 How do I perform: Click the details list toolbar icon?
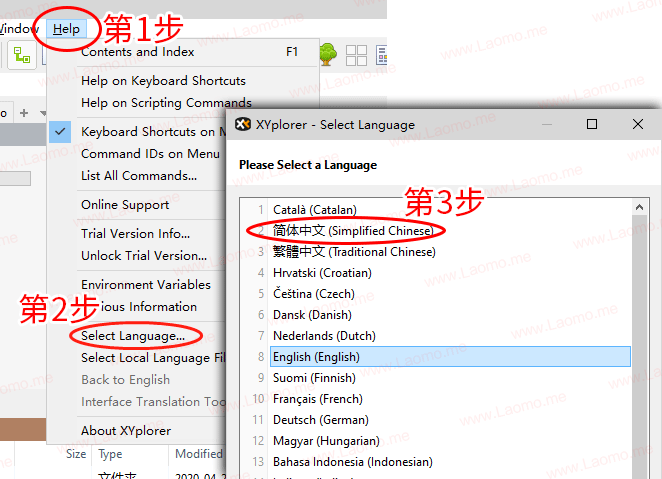[x=381, y=55]
